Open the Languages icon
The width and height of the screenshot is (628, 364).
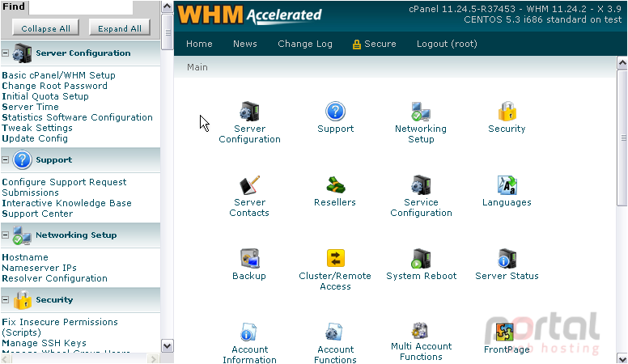[x=507, y=185]
